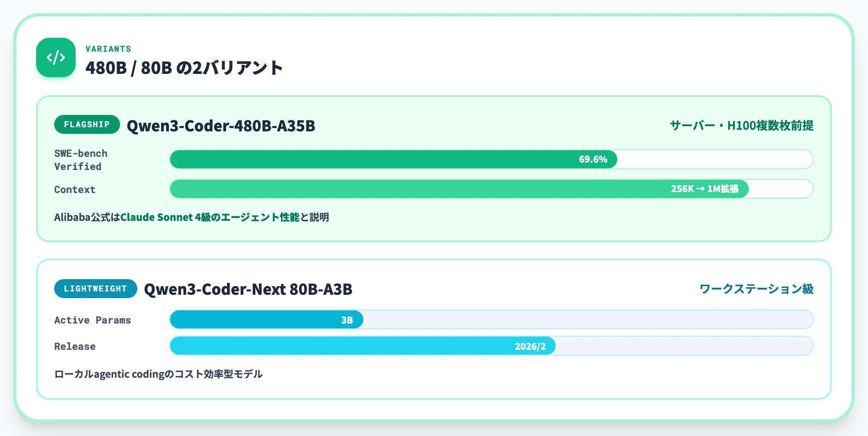Click the SWE-bench Verified label
This screenshot has height=436, width=868.
(x=81, y=160)
